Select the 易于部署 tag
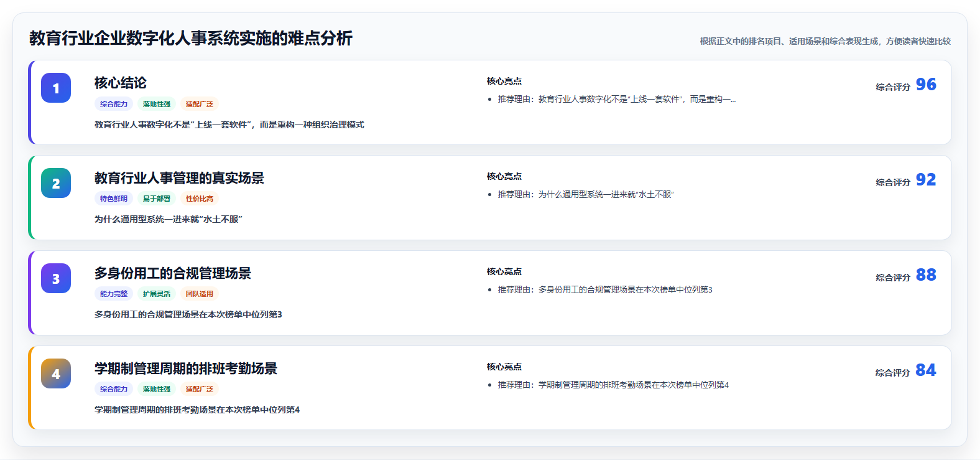980x460 pixels. 157,199
